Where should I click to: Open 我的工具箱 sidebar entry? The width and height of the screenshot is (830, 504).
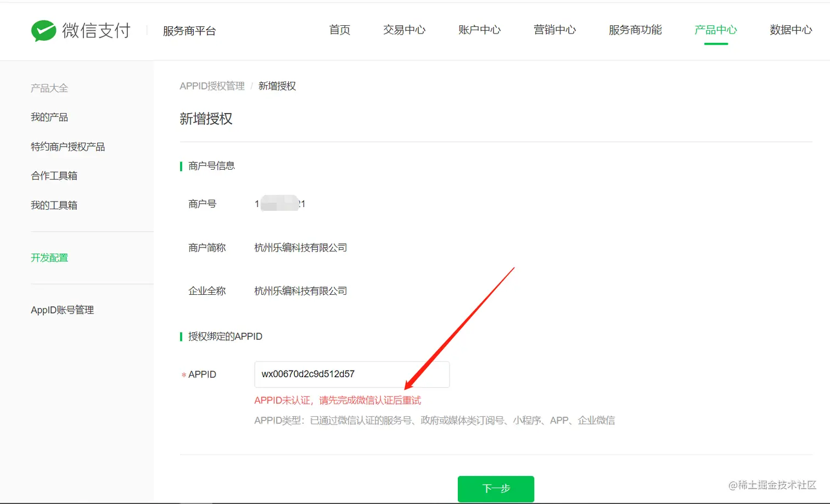tap(54, 205)
